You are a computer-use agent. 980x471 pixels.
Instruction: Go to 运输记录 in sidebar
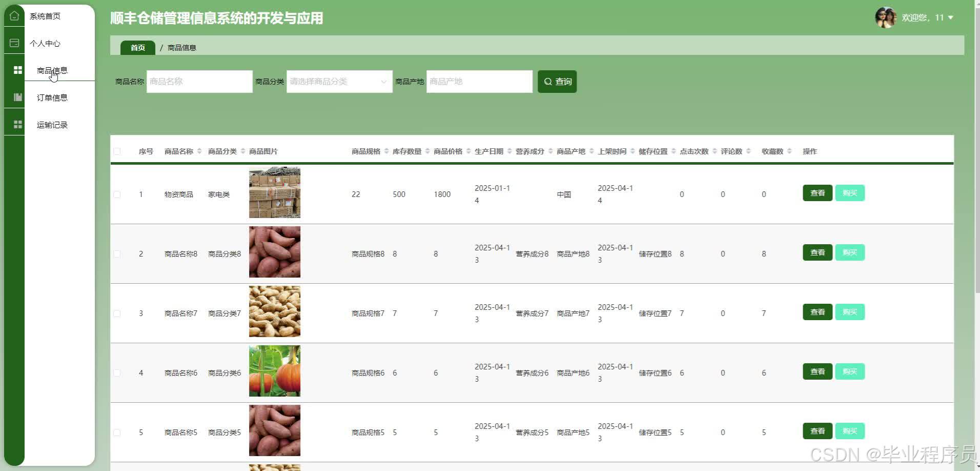coord(52,125)
